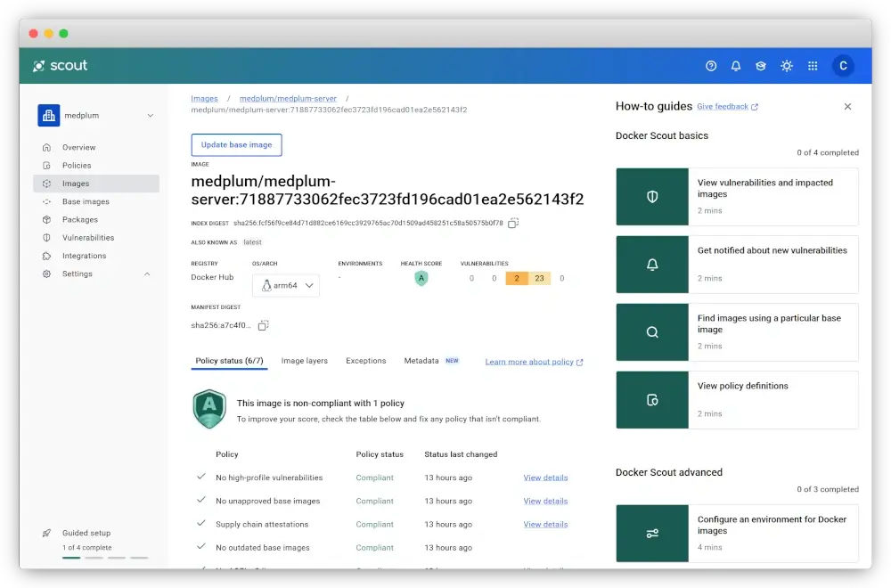Image resolution: width=891 pixels, height=588 pixels.
Task: Toggle theme using the sun icon
Action: pos(787,65)
